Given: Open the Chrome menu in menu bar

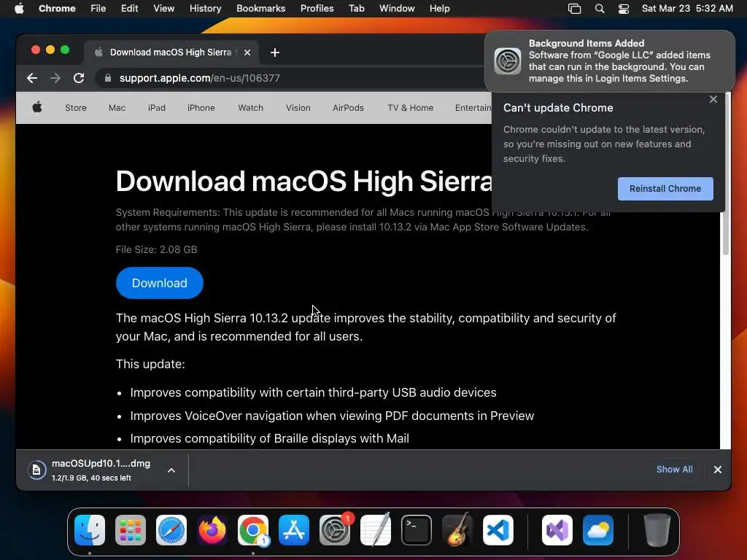Looking at the screenshot, I should tap(57, 8).
